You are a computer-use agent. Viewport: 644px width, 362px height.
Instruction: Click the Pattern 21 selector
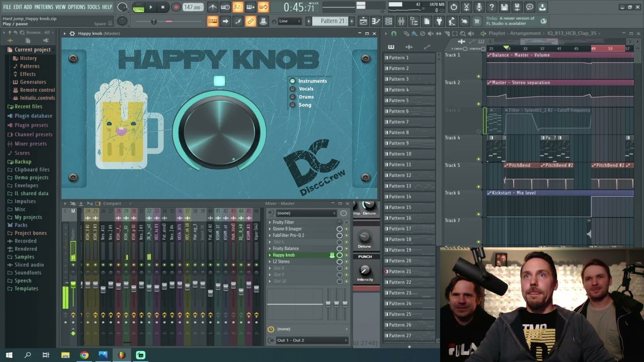tap(330, 21)
